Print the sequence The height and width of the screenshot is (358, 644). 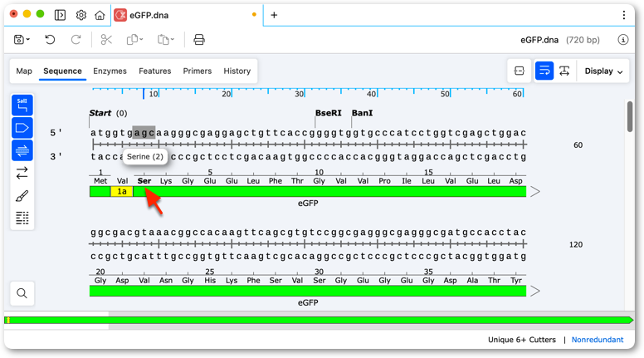pyautogui.click(x=199, y=40)
